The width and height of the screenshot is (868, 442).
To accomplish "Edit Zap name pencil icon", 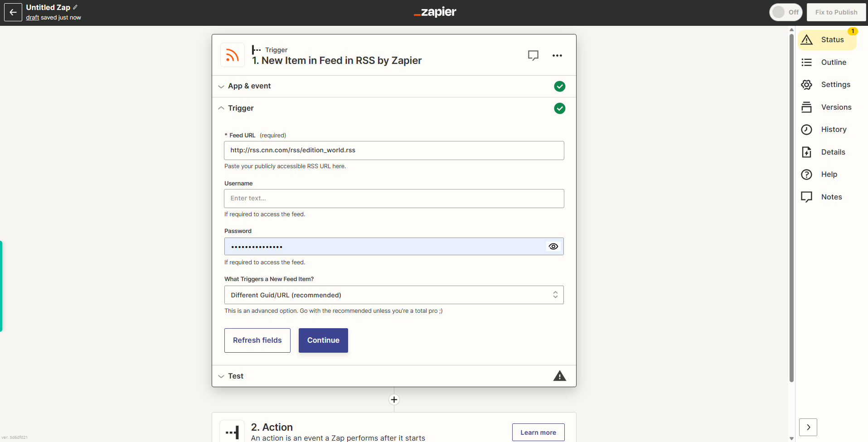I will (x=75, y=7).
